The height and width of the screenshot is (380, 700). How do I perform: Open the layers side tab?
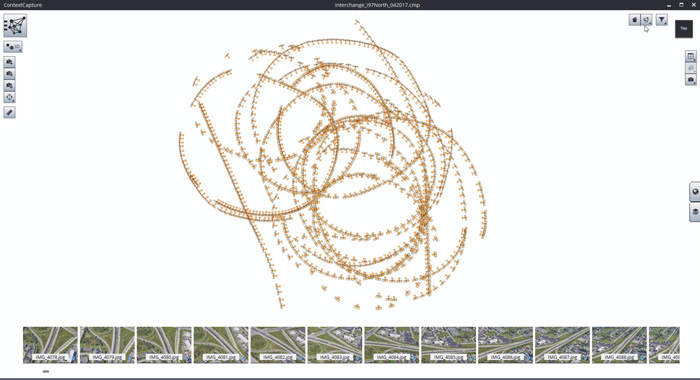[x=695, y=212]
